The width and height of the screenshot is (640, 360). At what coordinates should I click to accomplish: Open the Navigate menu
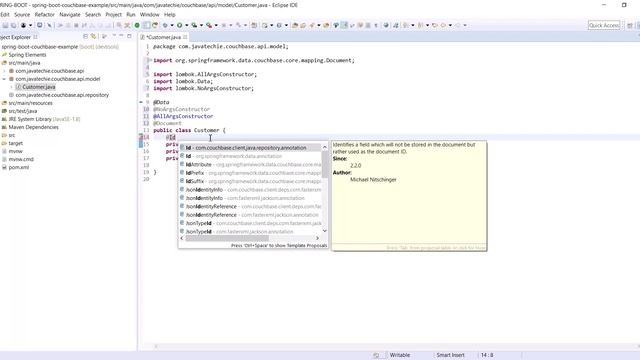(70, 15)
